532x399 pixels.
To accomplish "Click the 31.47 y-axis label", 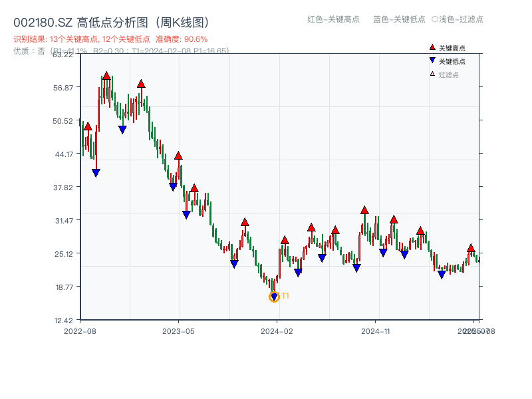I will pos(64,221).
